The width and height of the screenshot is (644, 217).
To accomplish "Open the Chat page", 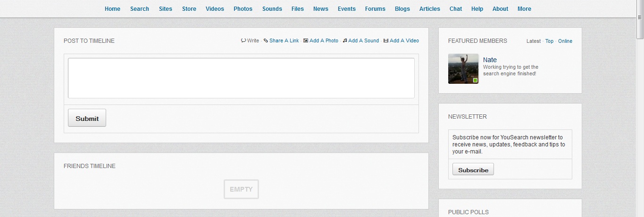I will click(456, 9).
